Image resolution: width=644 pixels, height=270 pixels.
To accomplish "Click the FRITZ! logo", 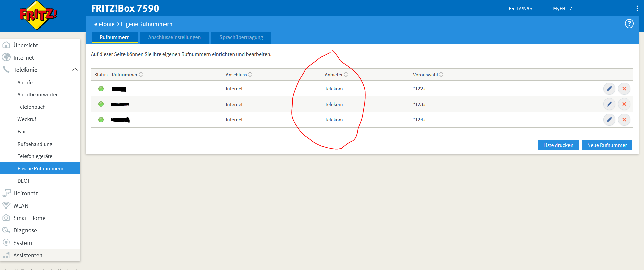I will tap(38, 15).
